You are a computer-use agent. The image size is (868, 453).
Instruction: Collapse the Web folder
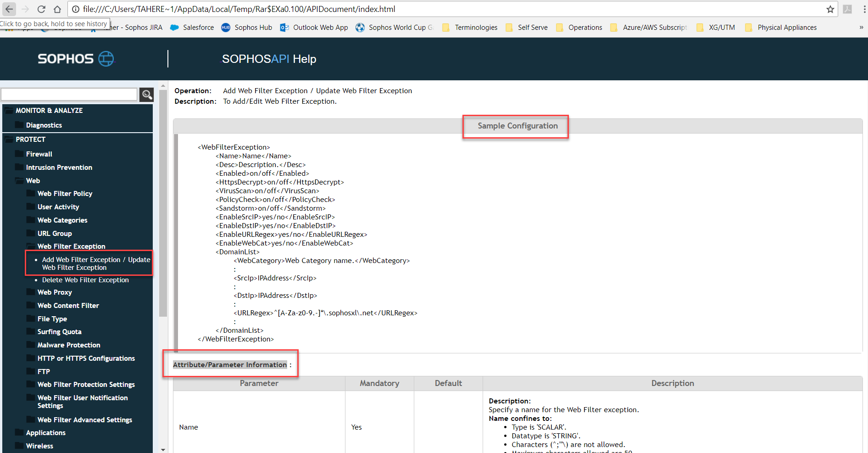[33, 181]
